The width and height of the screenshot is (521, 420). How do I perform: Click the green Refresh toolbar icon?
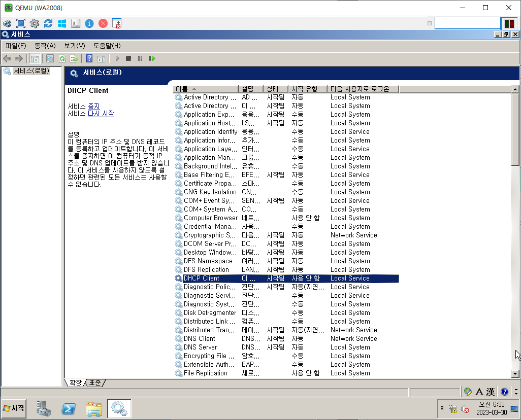point(62,59)
